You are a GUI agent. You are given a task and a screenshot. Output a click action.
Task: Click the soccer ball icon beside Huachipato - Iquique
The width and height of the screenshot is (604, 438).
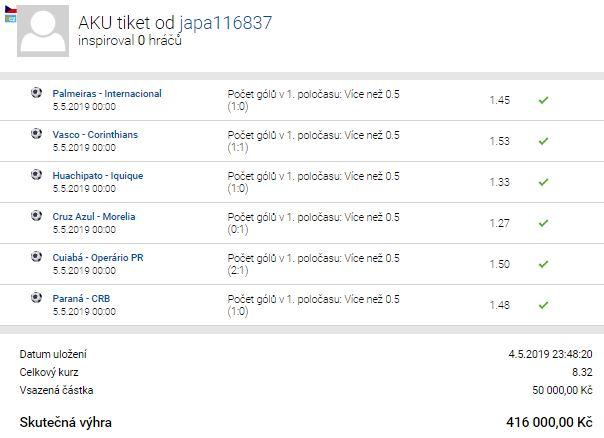point(36,175)
